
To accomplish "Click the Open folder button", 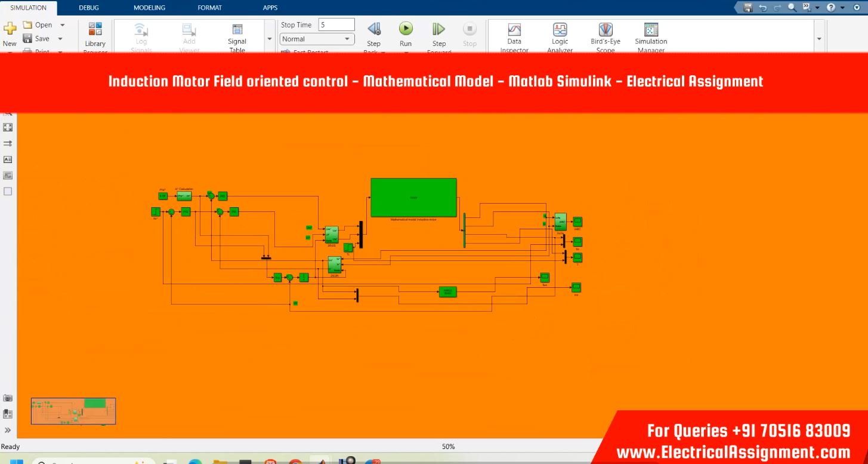I will [x=38, y=25].
